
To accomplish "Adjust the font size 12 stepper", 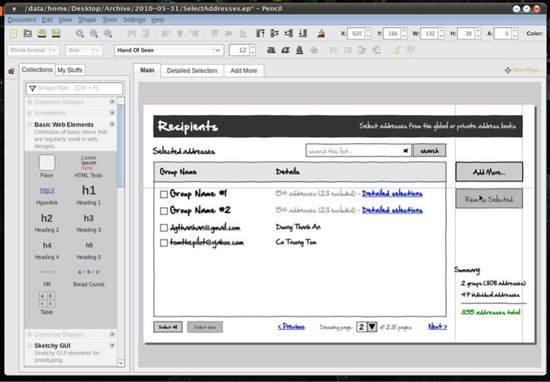I will coord(253,50).
